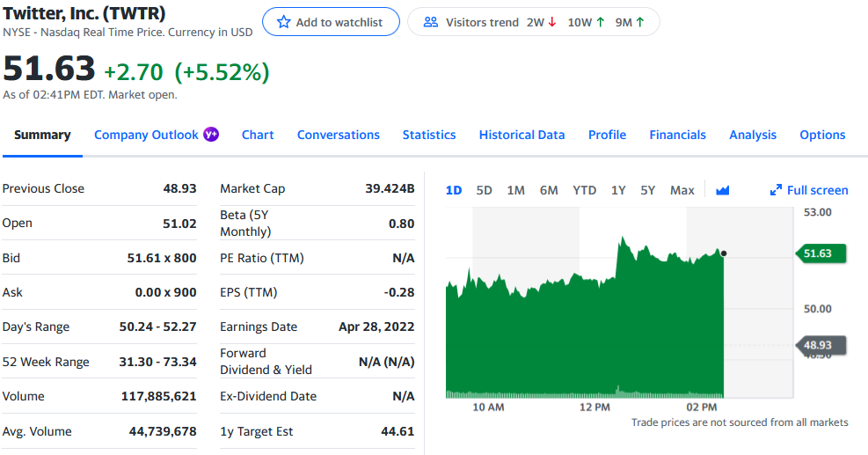Click the 50.00 price axis label
This screenshot has height=455, width=868.
tap(818, 309)
